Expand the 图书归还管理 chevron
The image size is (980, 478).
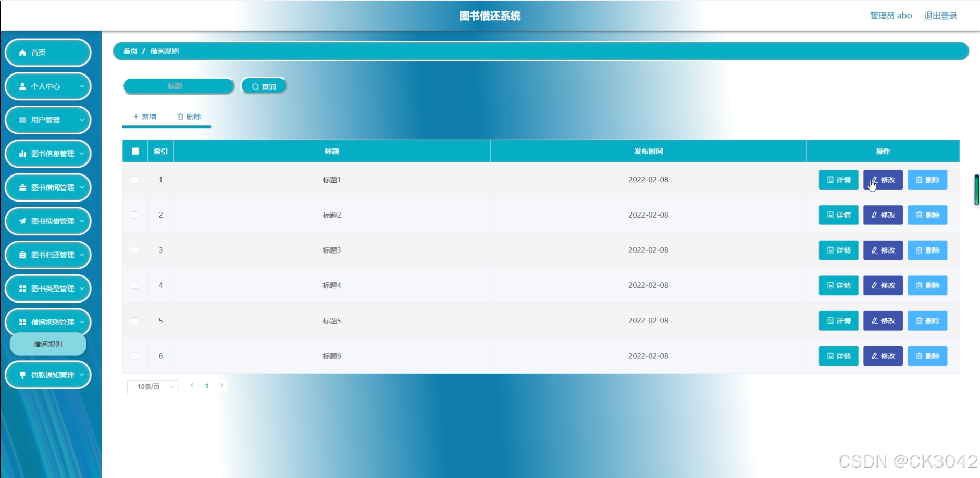82,255
